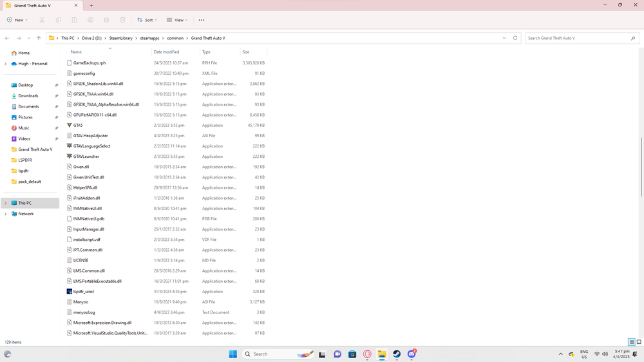Viewport: 644px width, 362px height.
Task: Open the View dropdown menu
Action: [x=177, y=20]
